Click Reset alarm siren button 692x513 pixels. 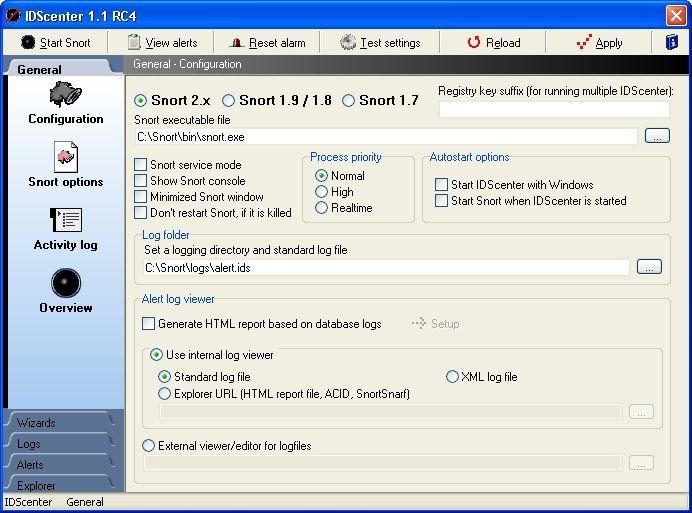pos(267,43)
